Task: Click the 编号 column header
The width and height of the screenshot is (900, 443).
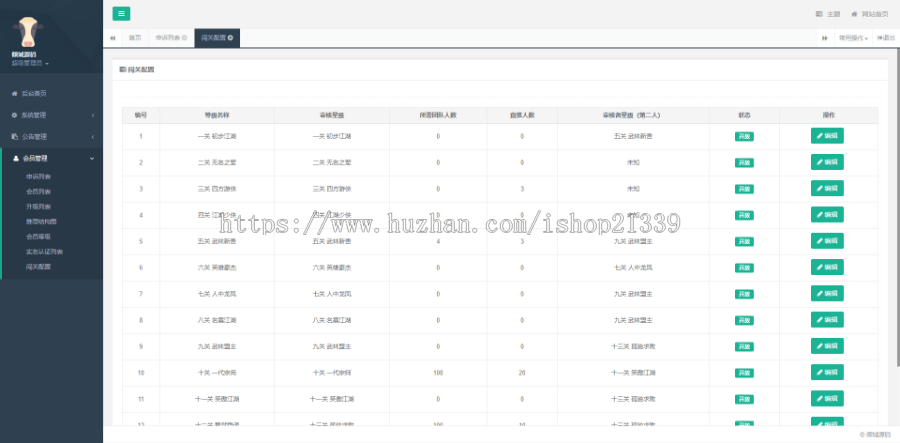Action: (141, 115)
